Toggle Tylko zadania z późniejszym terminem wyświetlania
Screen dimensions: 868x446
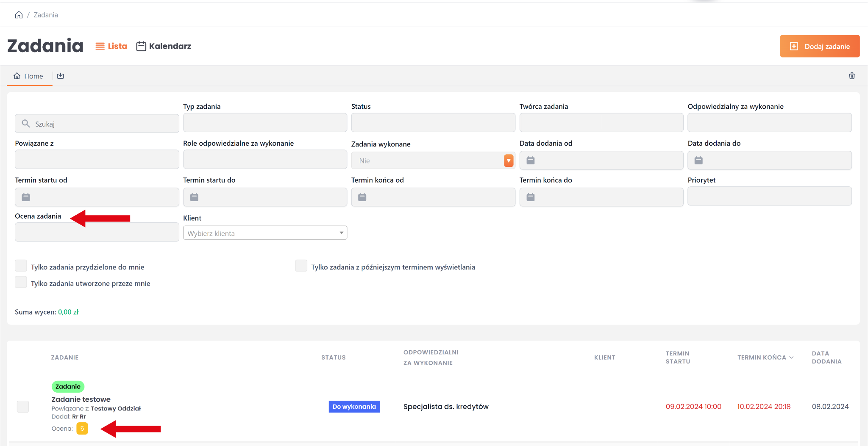pyautogui.click(x=301, y=266)
